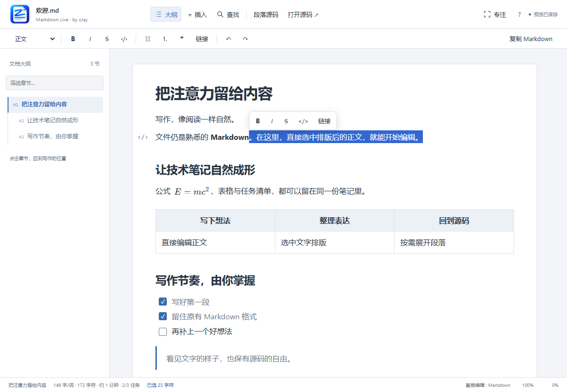
Task: Click the 直接编辑正文 table cell
Action: 215,242
